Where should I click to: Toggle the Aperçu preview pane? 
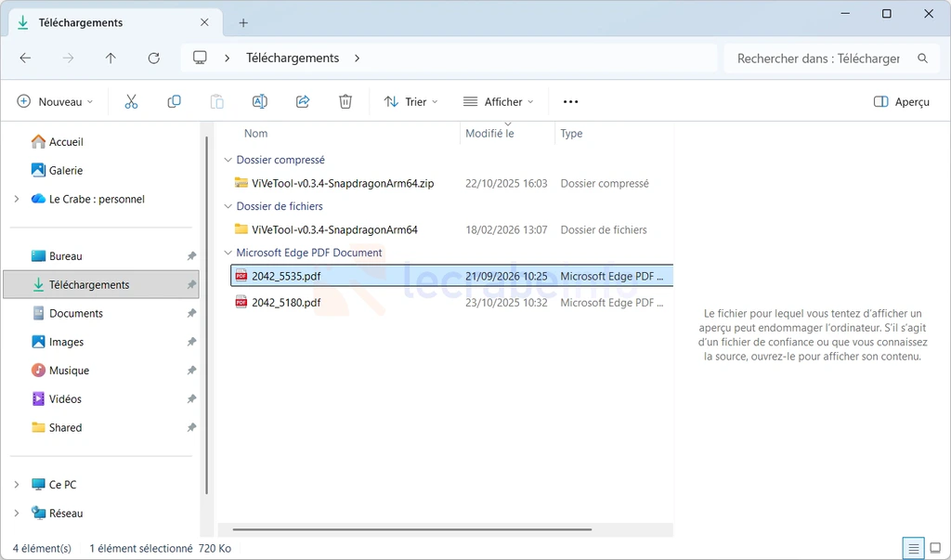[901, 102]
